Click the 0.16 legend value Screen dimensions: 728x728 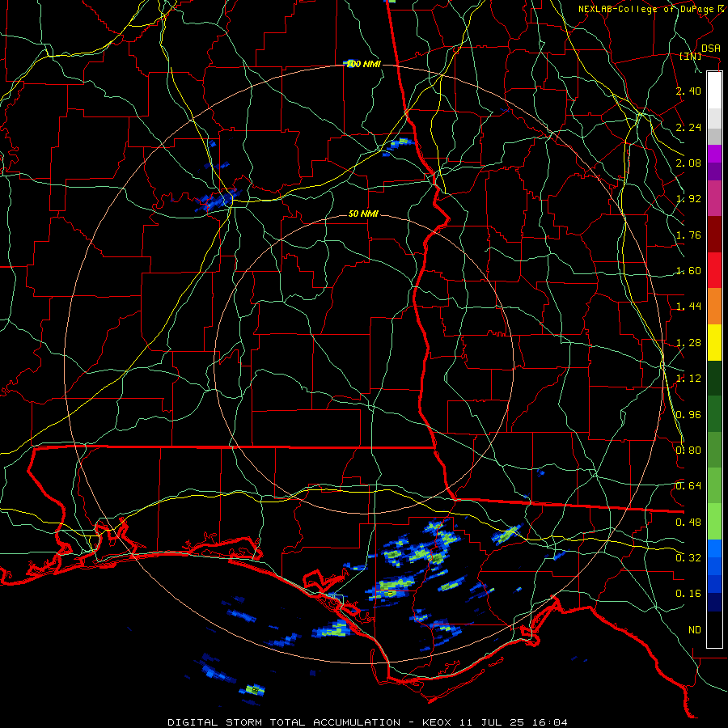click(x=688, y=594)
